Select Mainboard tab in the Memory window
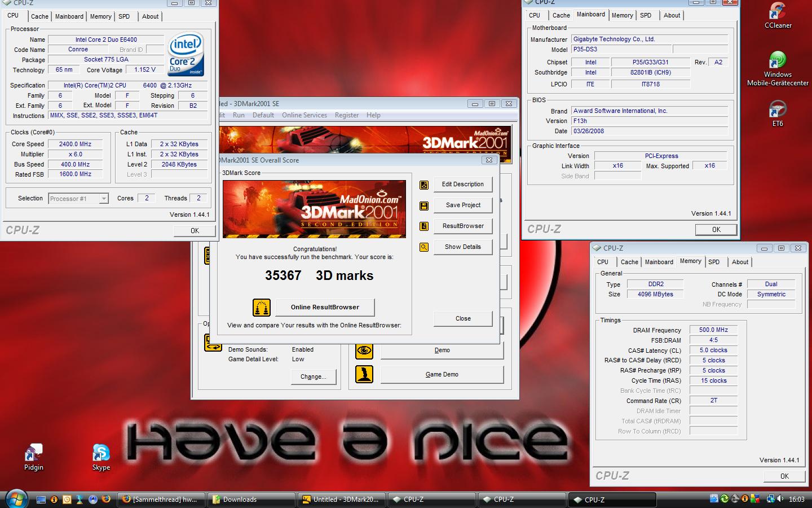The image size is (812, 508). 659,262
